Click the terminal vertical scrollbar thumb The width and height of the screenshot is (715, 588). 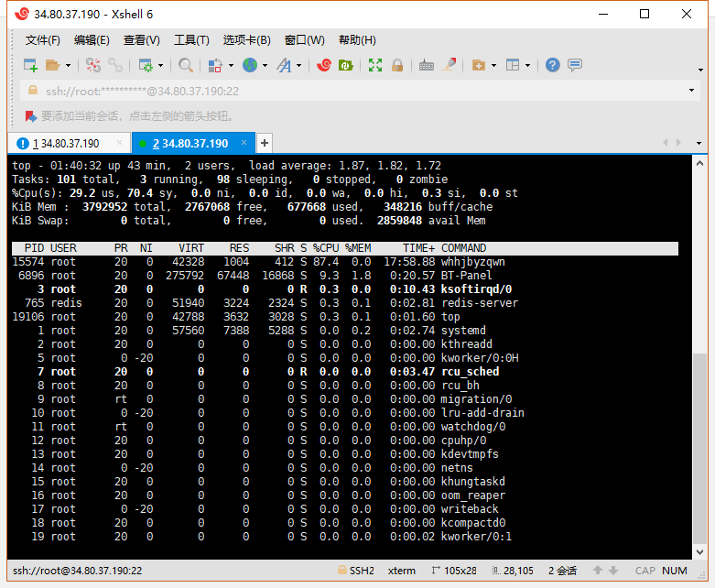point(699,440)
